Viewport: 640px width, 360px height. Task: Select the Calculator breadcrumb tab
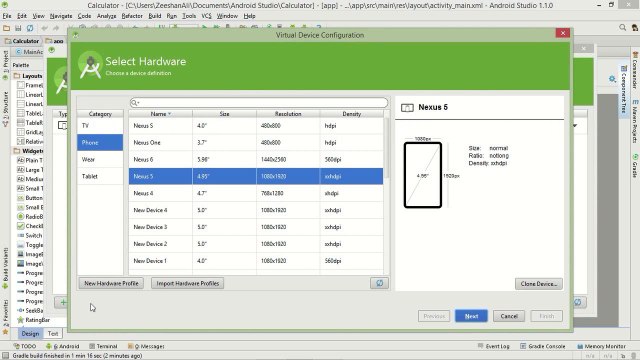point(22,41)
